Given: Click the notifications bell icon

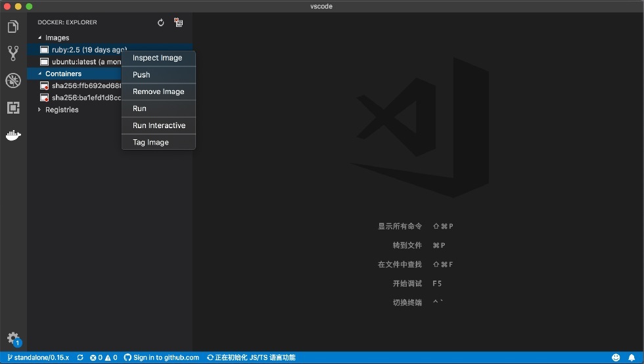Looking at the screenshot, I should pos(632,357).
